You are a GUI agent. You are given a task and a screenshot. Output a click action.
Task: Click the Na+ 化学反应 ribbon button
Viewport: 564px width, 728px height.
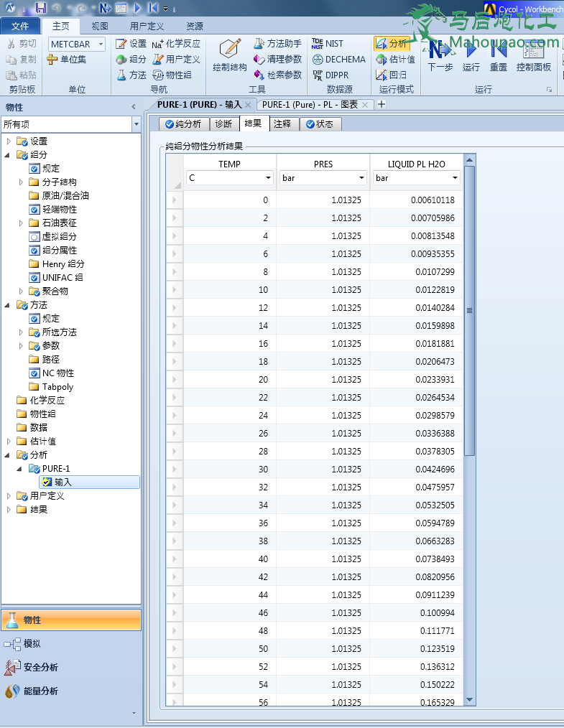[x=176, y=44]
